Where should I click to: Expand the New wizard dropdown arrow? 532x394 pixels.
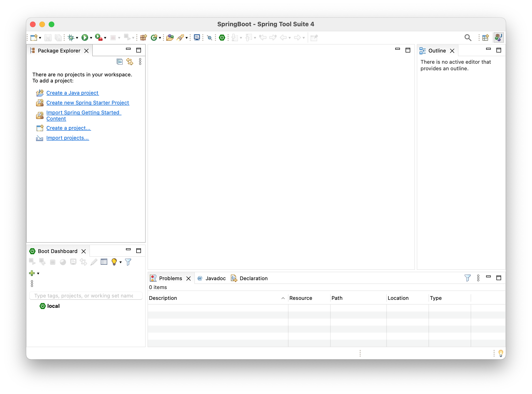pos(40,38)
